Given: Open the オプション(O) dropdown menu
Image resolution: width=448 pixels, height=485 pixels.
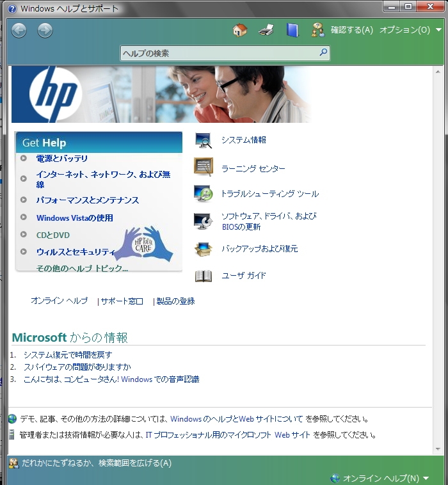Looking at the screenshot, I should (x=410, y=30).
